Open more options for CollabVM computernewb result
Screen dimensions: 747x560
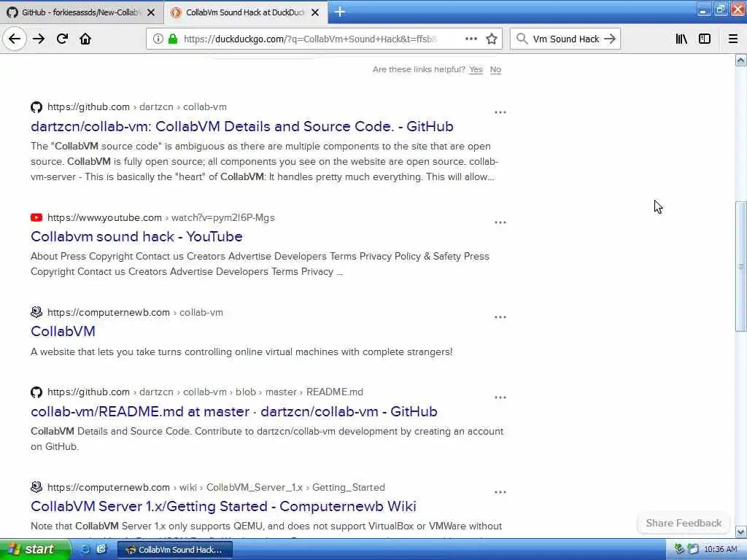point(500,317)
